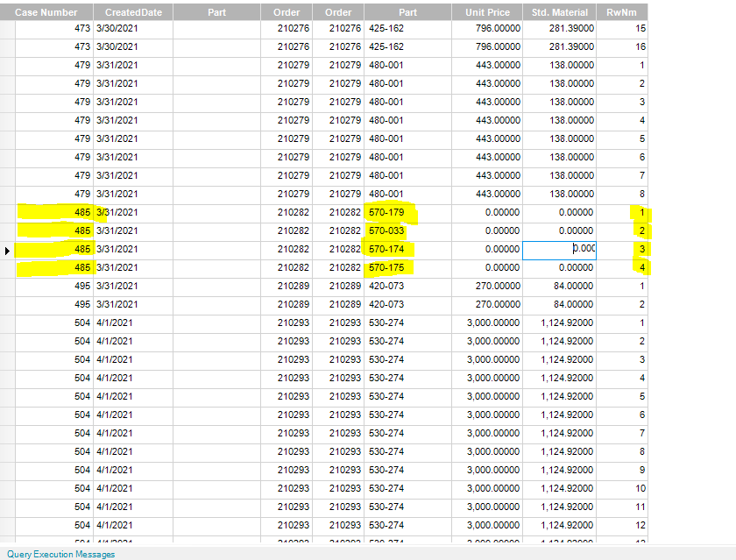Click Unit Price 270.00000 in RwNm 2 row
736x560 pixels.
[487, 304]
